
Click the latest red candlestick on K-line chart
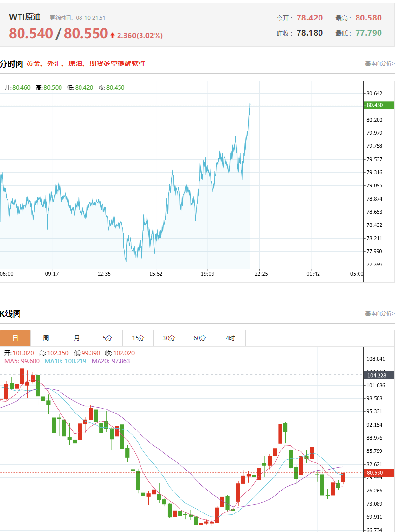343,477
